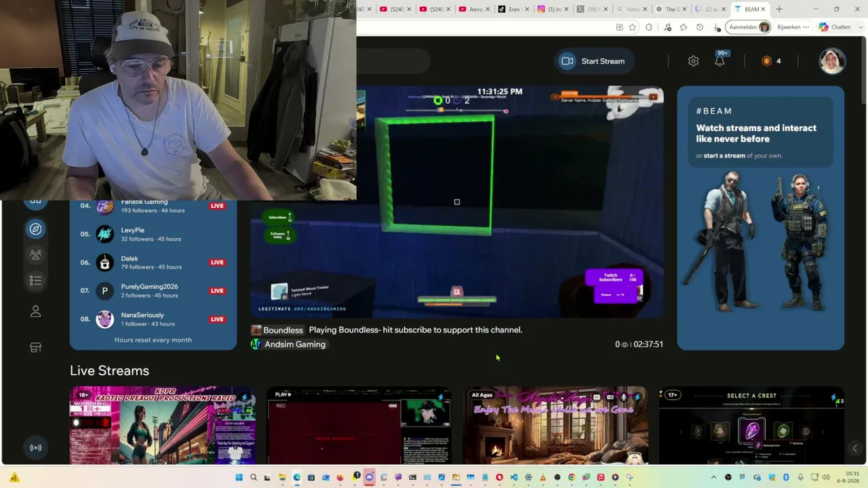
Task: Click the LIVE badge next to Dalek
Action: pos(217,262)
